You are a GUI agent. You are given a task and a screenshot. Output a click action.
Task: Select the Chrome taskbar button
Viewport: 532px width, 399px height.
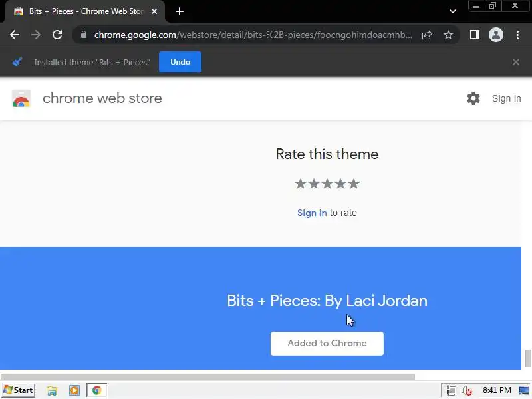(x=96, y=390)
